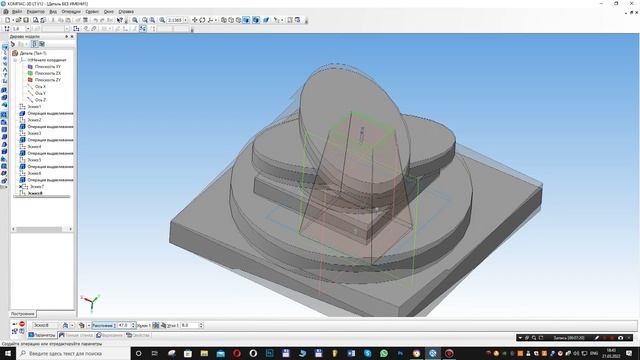Open the Windows Start menu
The height and width of the screenshot is (360, 640).
[x=7, y=353]
